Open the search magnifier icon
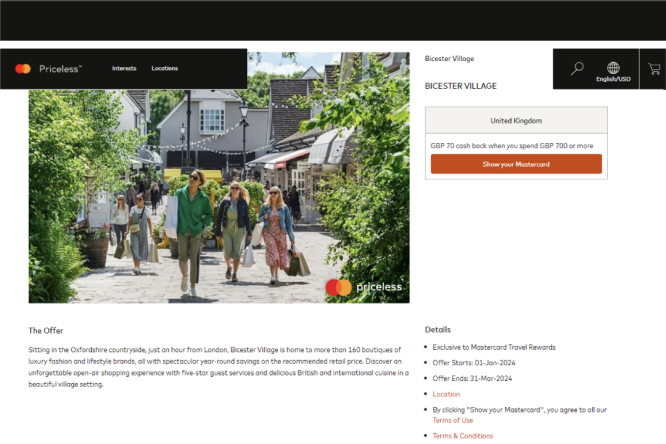 pos(577,68)
